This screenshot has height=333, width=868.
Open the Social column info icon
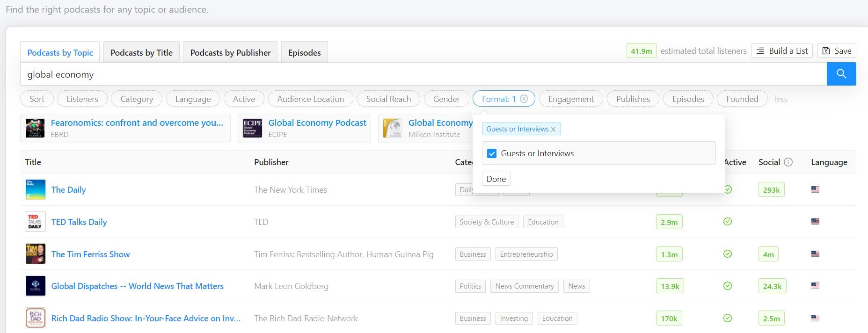[x=788, y=162]
